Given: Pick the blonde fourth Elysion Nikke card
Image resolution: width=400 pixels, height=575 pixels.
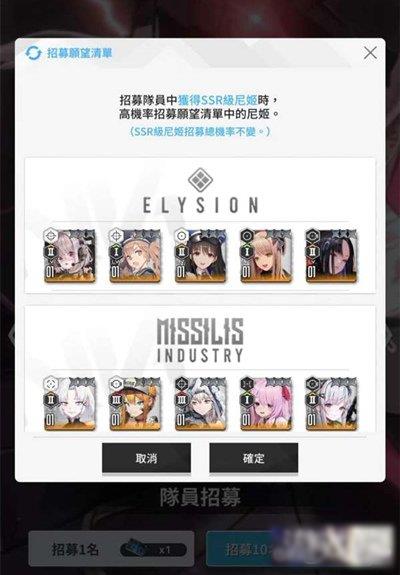Looking at the screenshot, I should click(266, 256).
